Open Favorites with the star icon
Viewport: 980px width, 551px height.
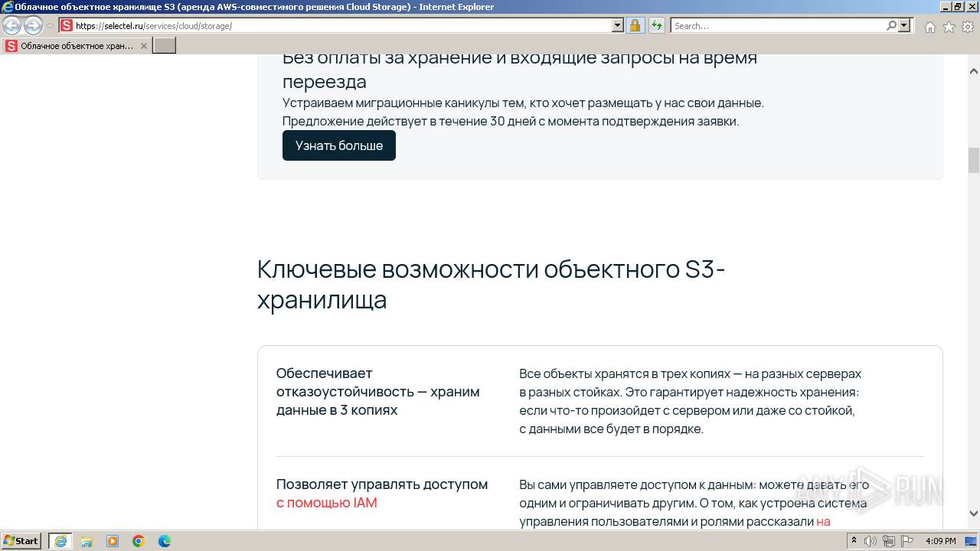949,27
